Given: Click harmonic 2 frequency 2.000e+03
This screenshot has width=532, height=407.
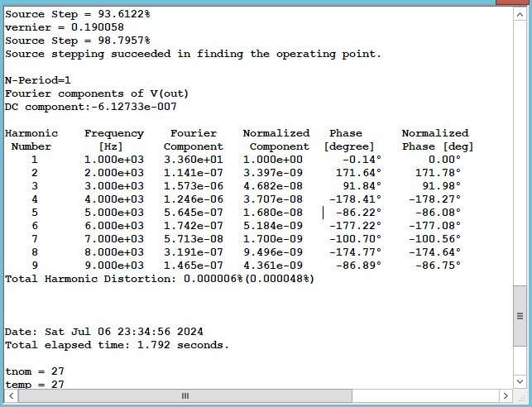Looking at the screenshot, I should (114, 173).
